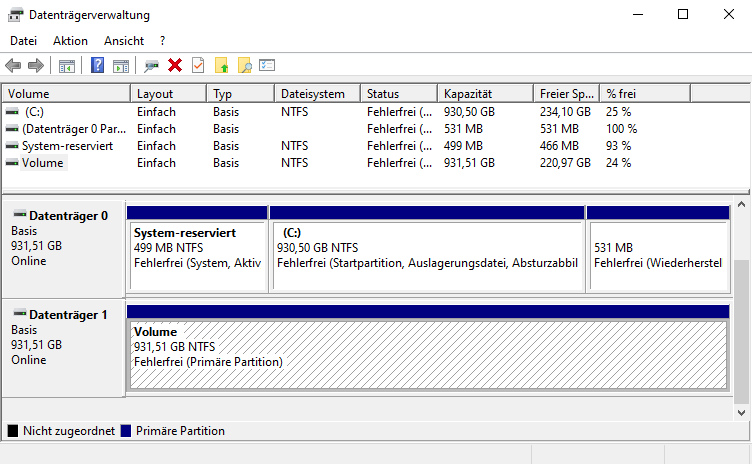Click the Datenträgerverwaltung title bar app icon
Viewport: 752px width, 464px height.
click(15, 15)
